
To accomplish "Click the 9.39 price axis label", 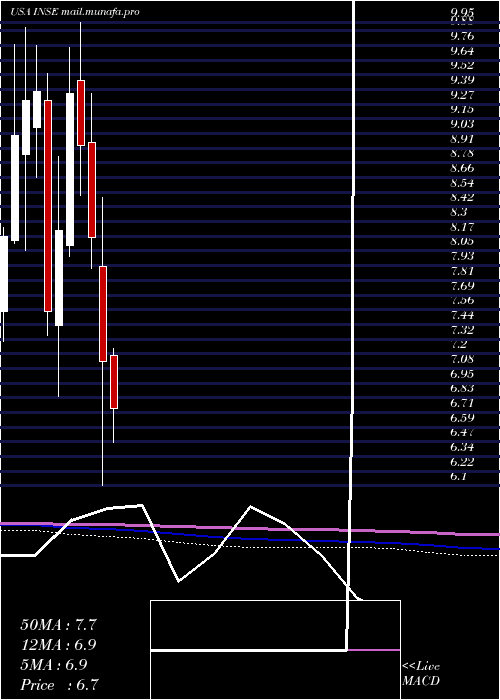I will pos(462,80).
